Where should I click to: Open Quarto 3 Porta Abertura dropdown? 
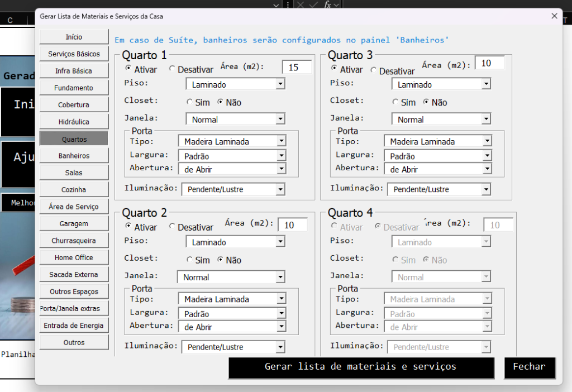[487, 169]
